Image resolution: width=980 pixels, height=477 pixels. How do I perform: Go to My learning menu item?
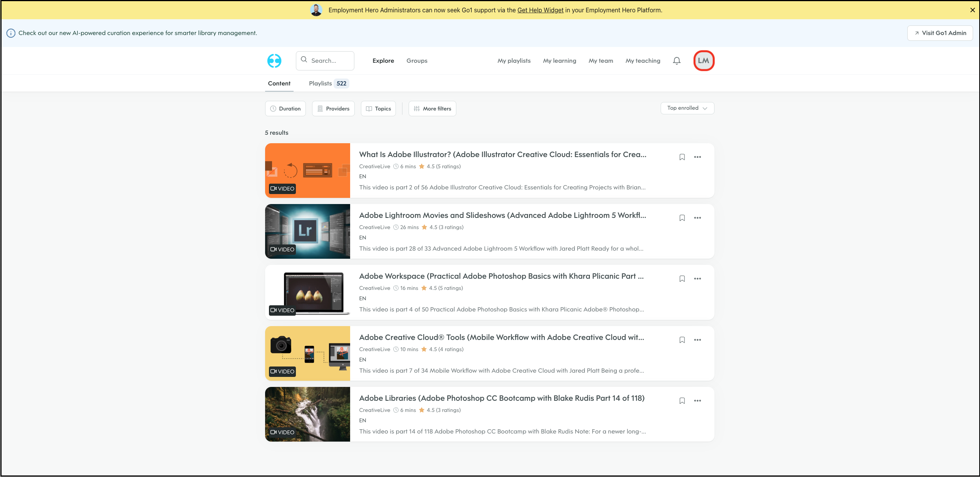(x=559, y=61)
